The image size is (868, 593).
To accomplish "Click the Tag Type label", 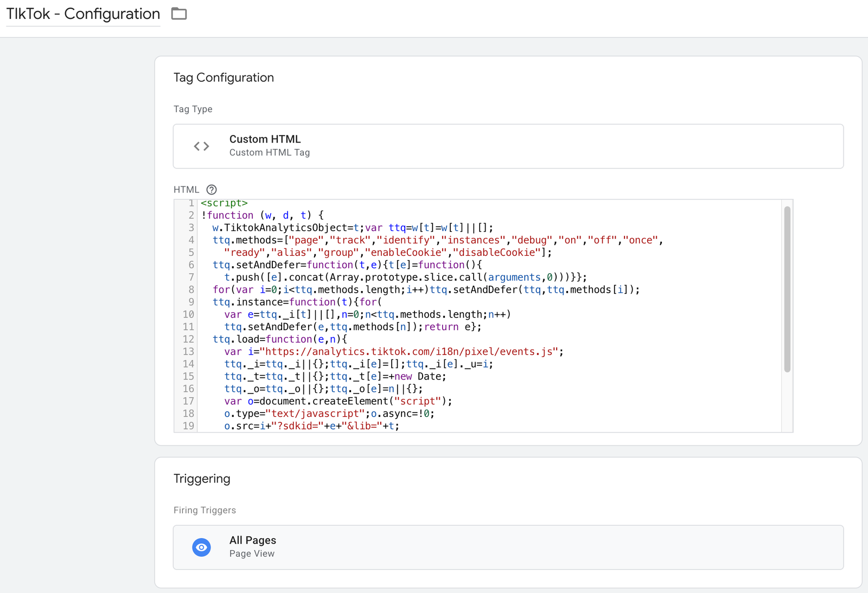I will [193, 109].
